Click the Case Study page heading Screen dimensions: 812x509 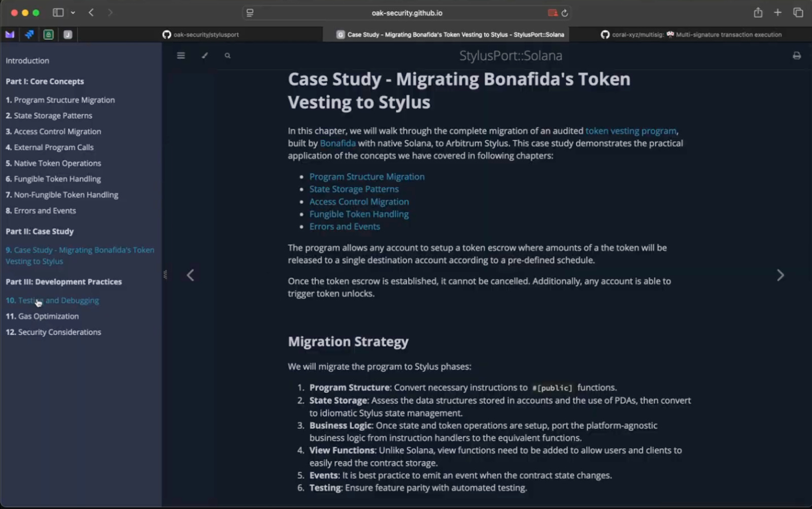click(459, 90)
